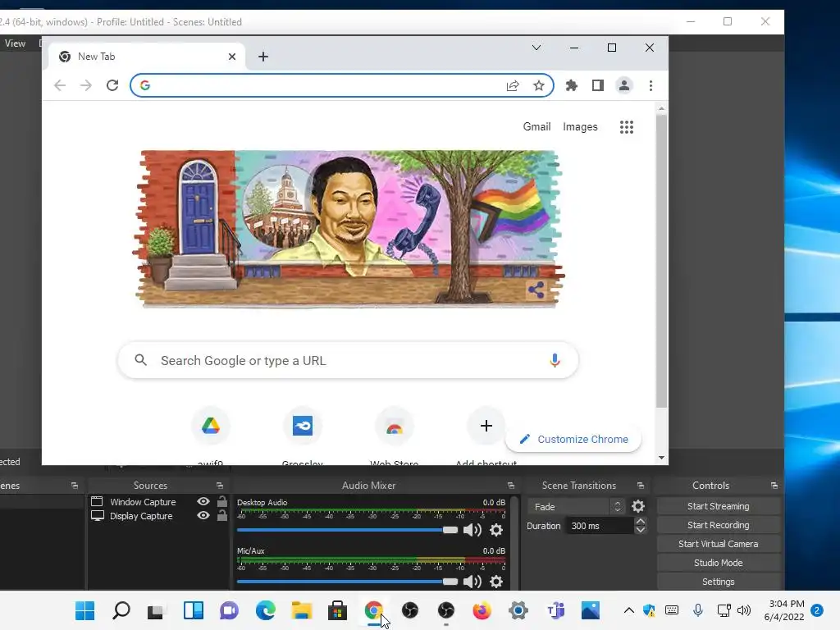Adjust Desktop Audio volume slider
Screen dimensions: 840x630
347,530
